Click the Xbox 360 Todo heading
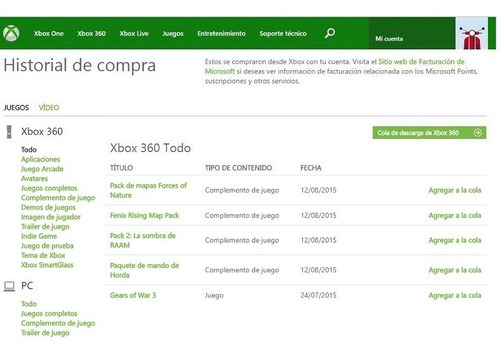The height and width of the screenshot is (362, 500). point(150,148)
